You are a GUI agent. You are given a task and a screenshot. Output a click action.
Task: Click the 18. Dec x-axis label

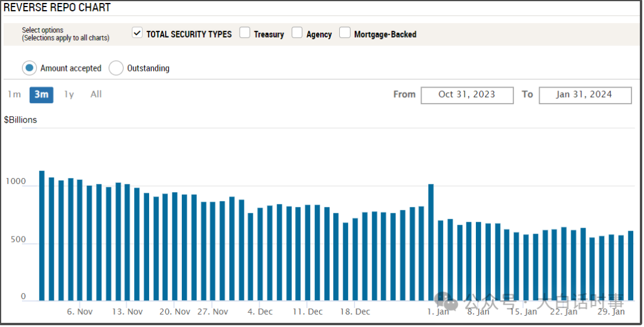tap(355, 312)
